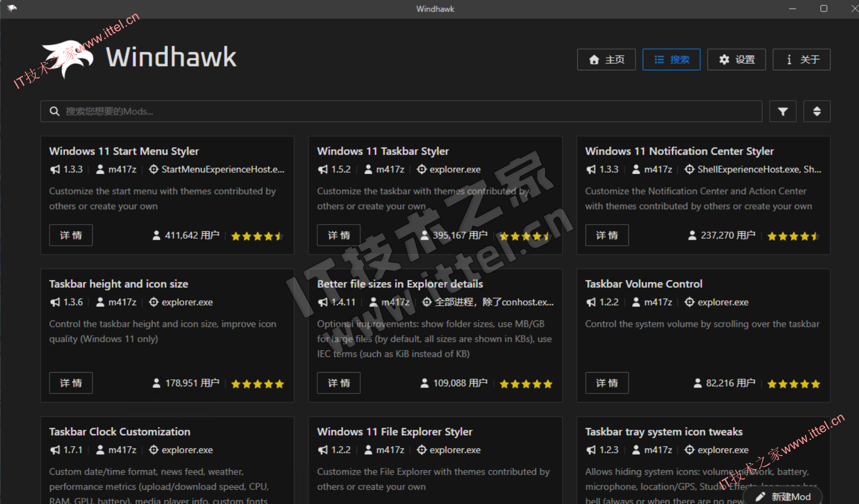Open the sort order arrows button
859x504 pixels.
click(x=816, y=111)
